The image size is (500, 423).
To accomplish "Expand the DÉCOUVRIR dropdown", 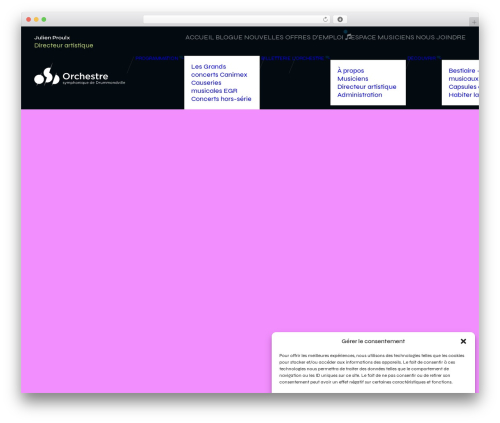I will (x=423, y=58).
